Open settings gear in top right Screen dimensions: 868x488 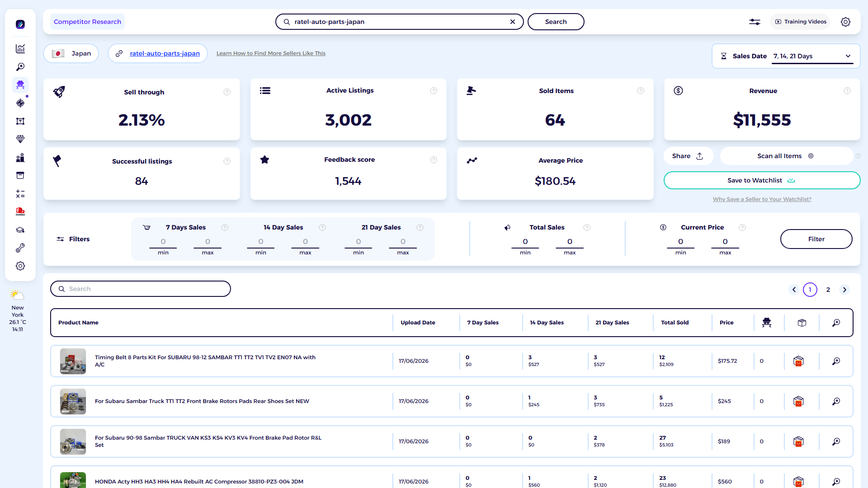pos(845,22)
